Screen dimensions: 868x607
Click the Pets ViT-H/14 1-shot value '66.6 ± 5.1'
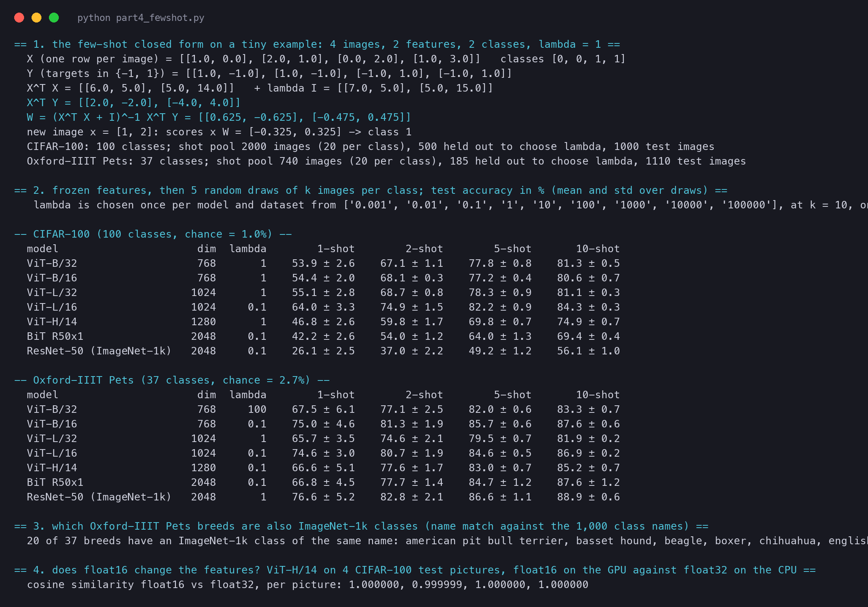[323, 468]
